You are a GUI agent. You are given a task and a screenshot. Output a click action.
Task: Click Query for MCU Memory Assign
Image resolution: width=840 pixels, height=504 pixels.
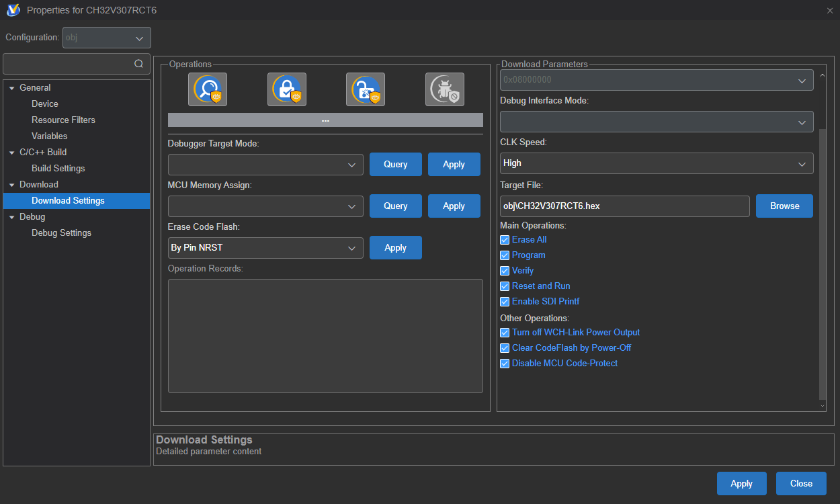396,206
